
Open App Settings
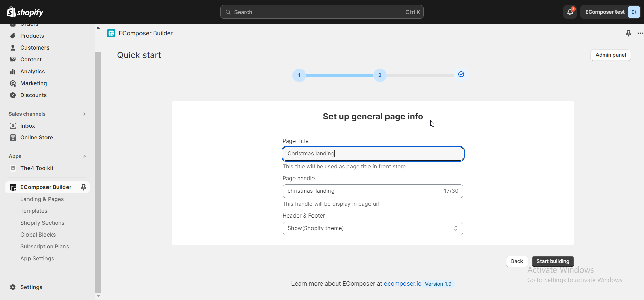(37, 258)
